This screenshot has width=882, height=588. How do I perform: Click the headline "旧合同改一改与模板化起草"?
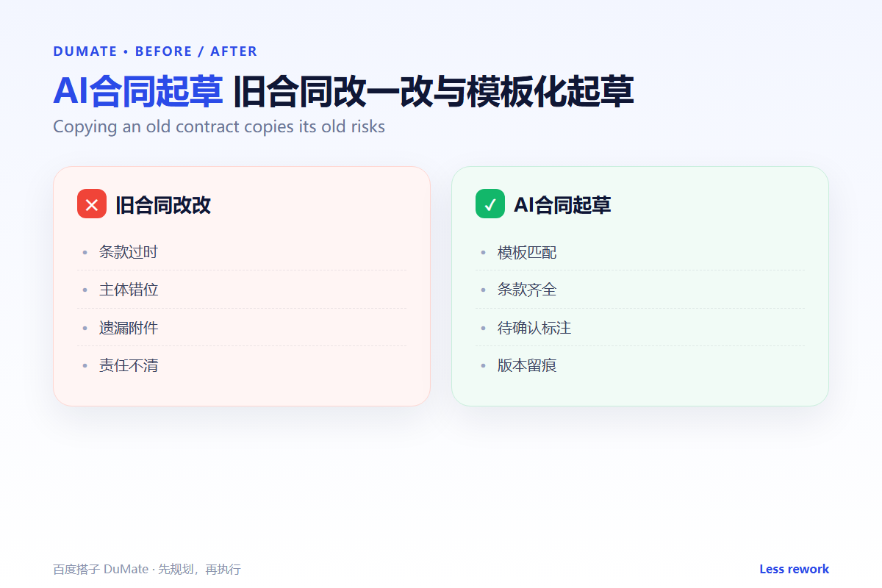point(433,91)
